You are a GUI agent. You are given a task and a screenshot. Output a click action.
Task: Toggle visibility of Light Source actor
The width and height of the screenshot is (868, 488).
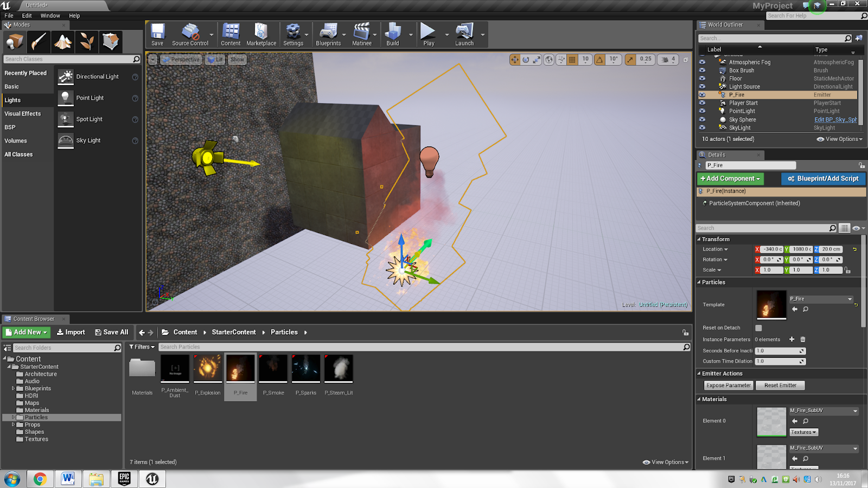coord(702,86)
